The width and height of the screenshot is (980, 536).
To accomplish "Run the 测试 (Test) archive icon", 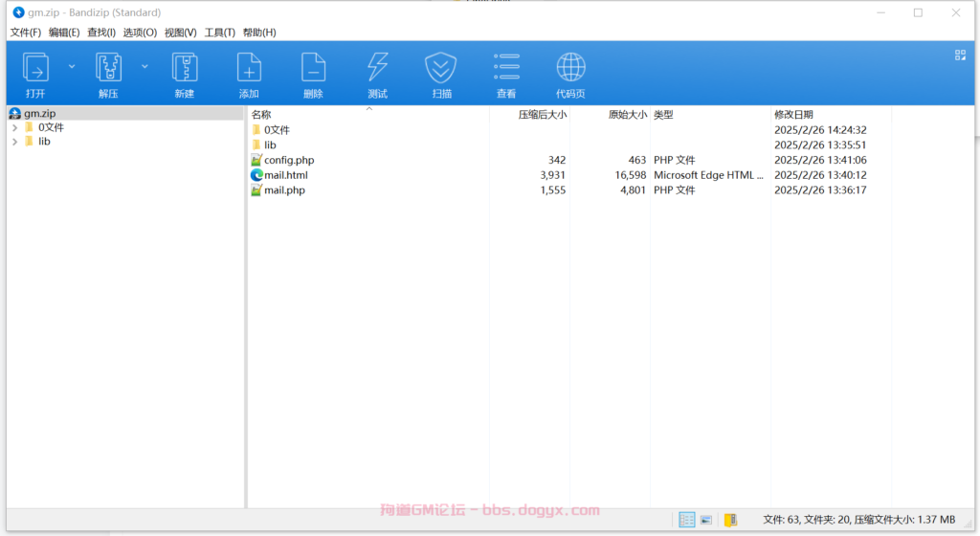I will point(377,68).
